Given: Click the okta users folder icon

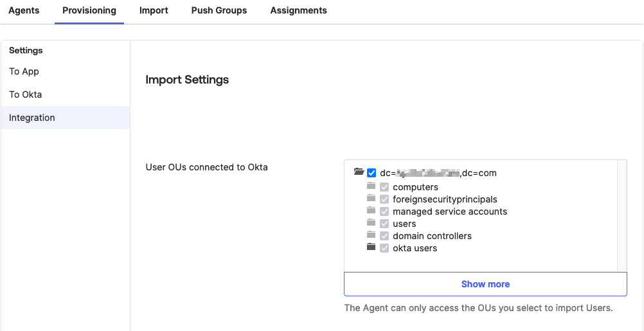Looking at the screenshot, I should pyautogui.click(x=371, y=247).
